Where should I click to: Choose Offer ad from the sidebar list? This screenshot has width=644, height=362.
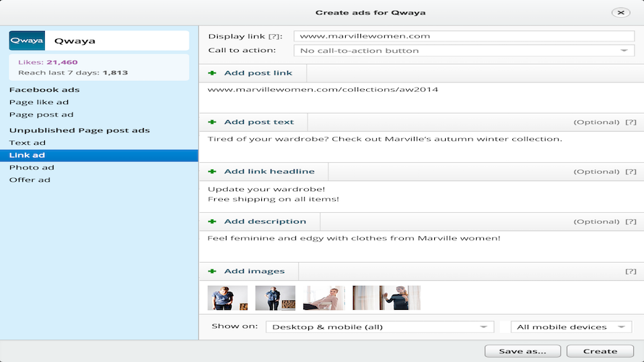(x=30, y=180)
